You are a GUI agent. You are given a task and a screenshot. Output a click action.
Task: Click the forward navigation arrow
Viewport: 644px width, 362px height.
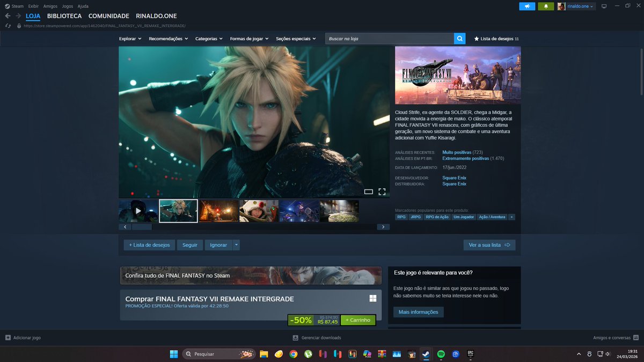(18, 16)
